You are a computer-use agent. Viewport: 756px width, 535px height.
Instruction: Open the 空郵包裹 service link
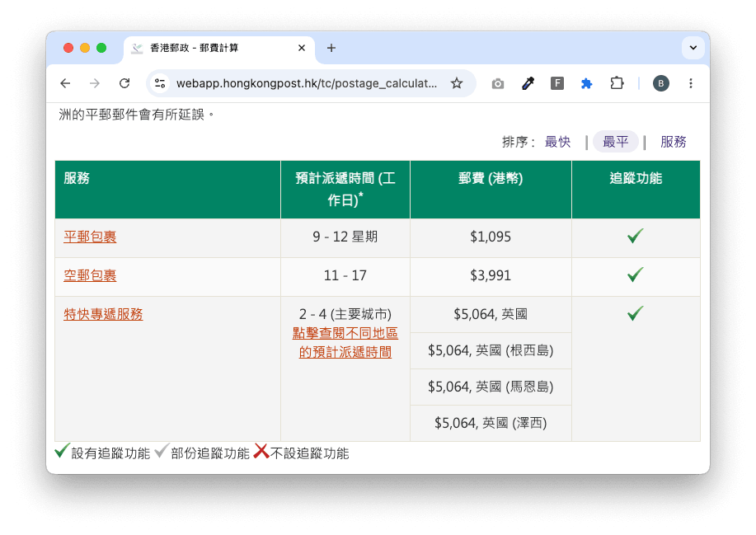click(90, 275)
